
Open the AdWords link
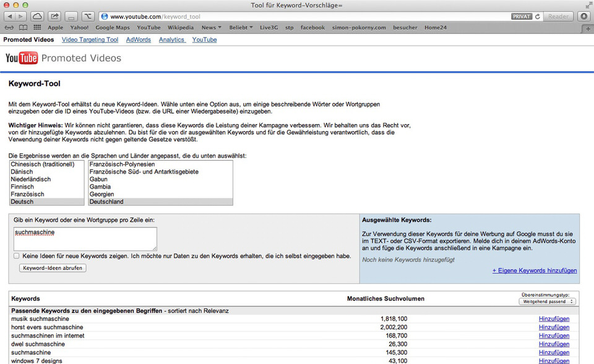click(138, 40)
